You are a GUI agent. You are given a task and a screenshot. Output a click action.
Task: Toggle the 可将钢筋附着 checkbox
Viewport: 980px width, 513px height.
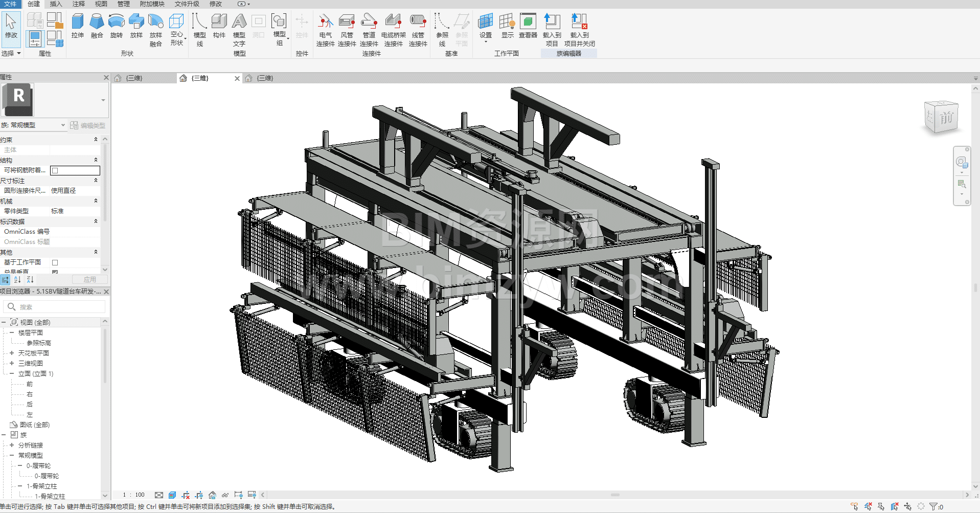click(x=55, y=171)
